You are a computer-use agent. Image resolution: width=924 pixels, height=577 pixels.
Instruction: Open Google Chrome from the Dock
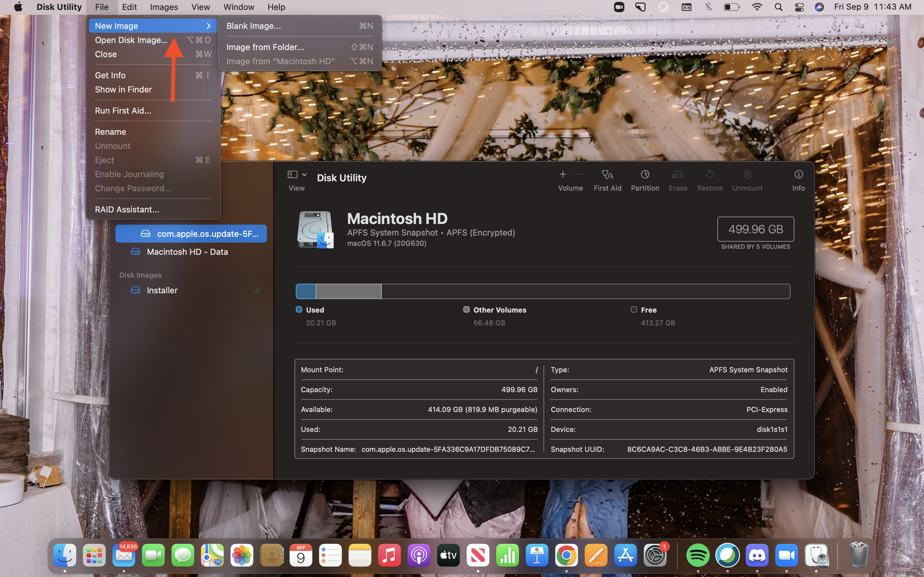pyautogui.click(x=567, y=555)
